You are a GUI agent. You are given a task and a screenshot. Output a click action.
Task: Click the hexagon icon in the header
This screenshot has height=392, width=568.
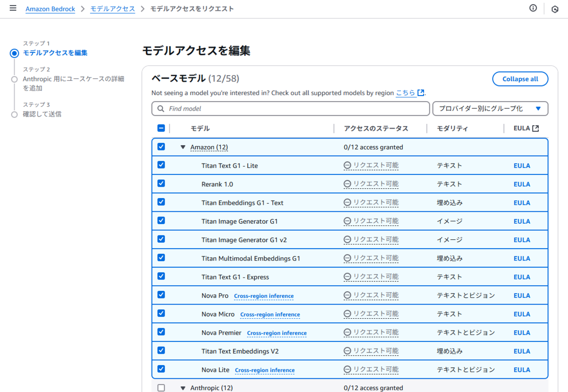pyautogui.click(x=555, y=9)
